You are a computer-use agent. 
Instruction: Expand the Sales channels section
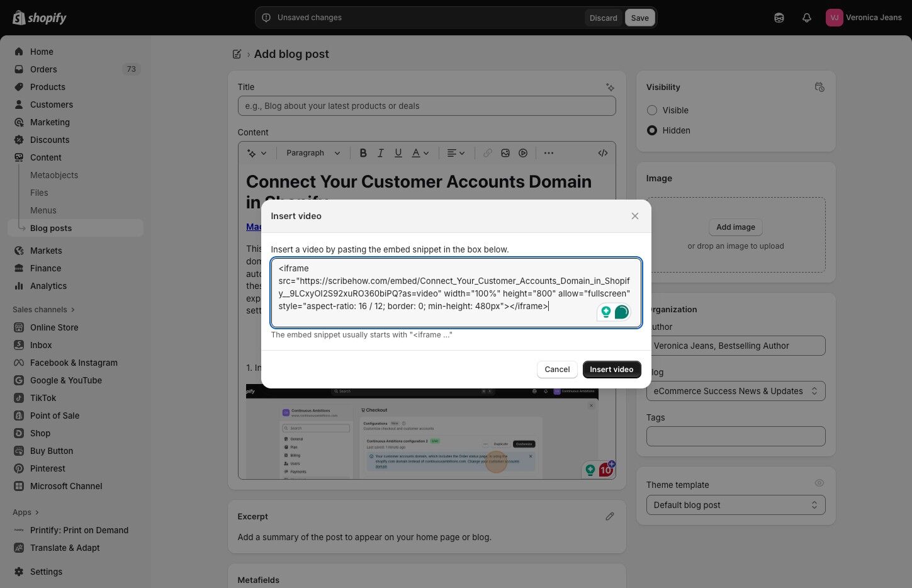pos(43,310)
